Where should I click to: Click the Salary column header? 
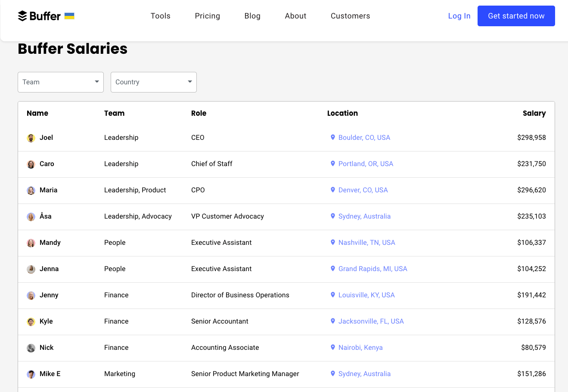click(534, 113)
